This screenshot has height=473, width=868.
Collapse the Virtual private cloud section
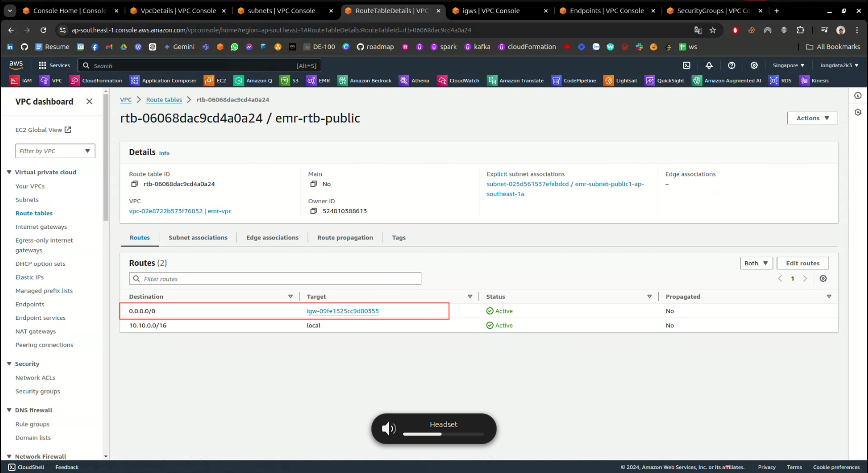9,172
